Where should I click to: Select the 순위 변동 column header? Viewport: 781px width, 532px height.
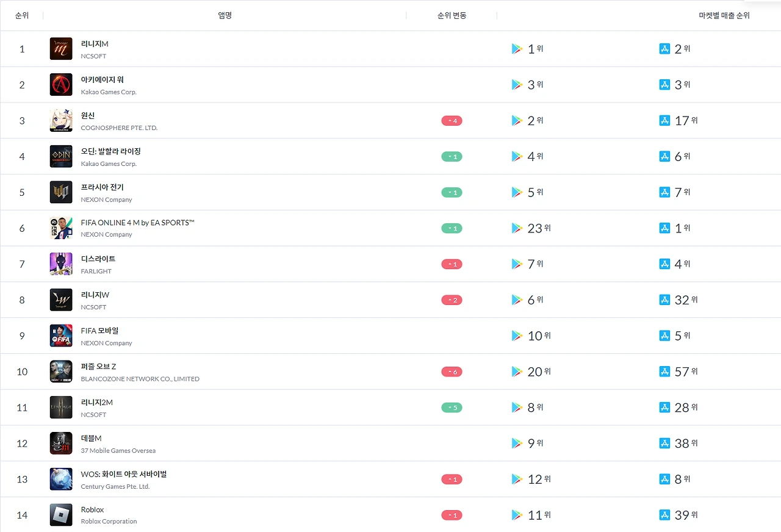coord(452,15)
